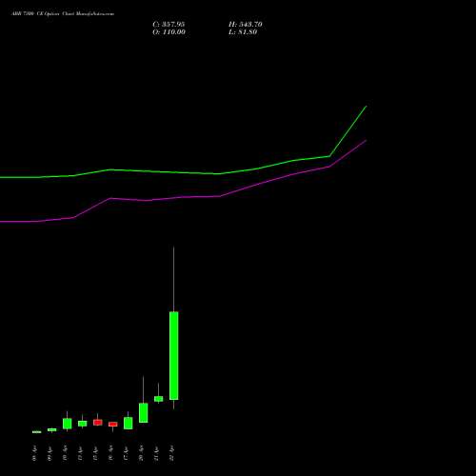Select the small green candle for 21 Apr

pyautogui.click(x=158, y=399)
